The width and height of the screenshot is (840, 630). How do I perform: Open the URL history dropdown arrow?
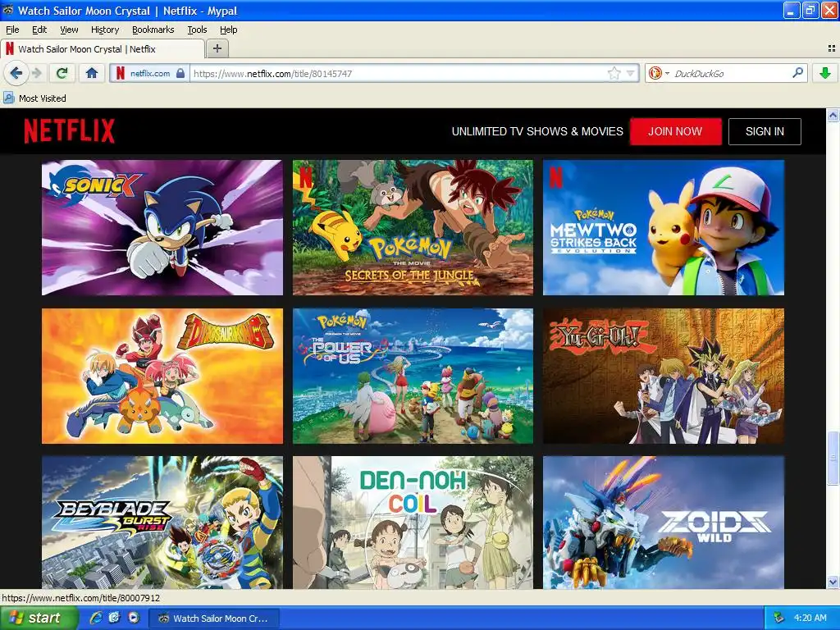pos(631,73)
